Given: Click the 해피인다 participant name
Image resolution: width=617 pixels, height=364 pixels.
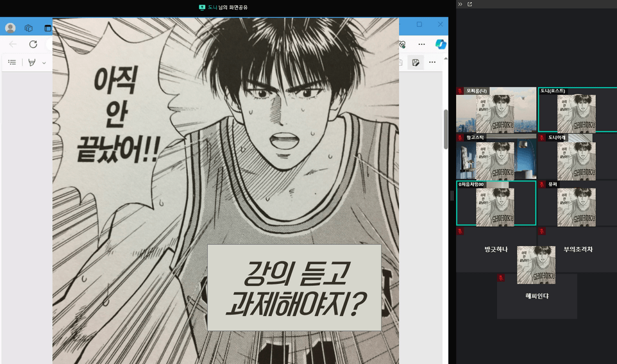Looking at the screenshot, I should pyautogui.click(x=537, y=296).
